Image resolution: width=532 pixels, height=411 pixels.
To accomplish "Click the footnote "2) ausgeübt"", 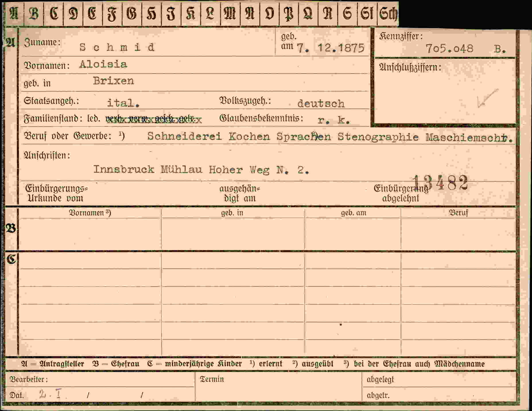I will coord(313,364).
